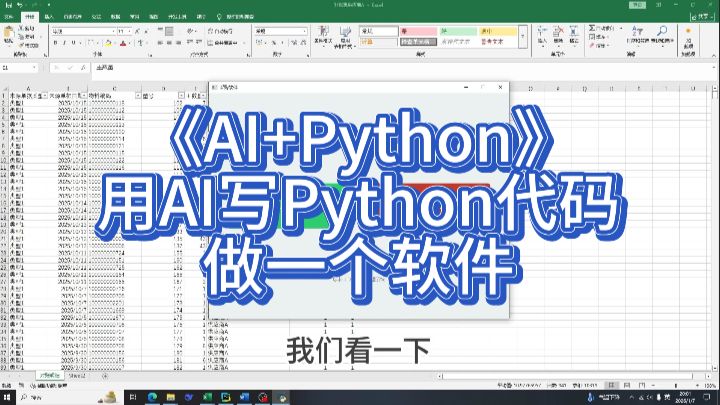Click the Format Painter brush icon
The width and height of the screenshot is (720, 405).
click(x=21, y=45)
